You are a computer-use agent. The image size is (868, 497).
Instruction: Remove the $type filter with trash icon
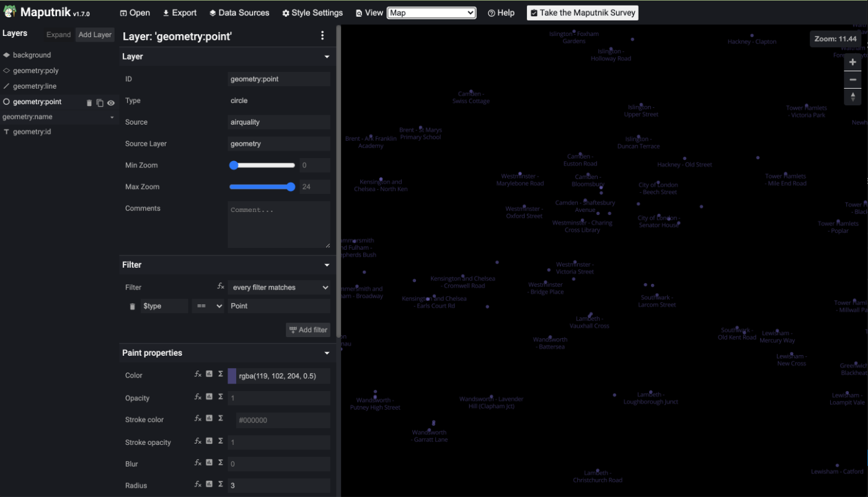132,306
